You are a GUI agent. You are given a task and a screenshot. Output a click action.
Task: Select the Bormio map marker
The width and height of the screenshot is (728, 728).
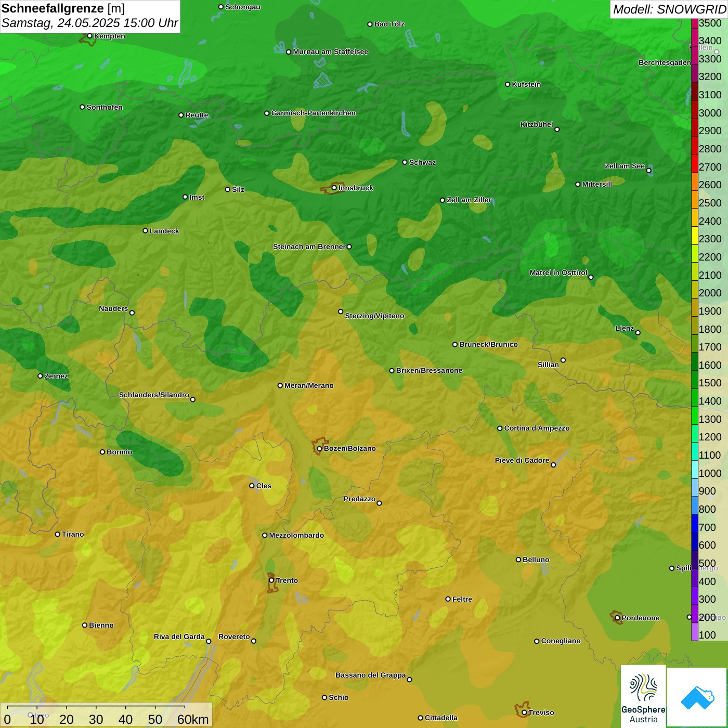pyautogui.click(x=102, y=452)
